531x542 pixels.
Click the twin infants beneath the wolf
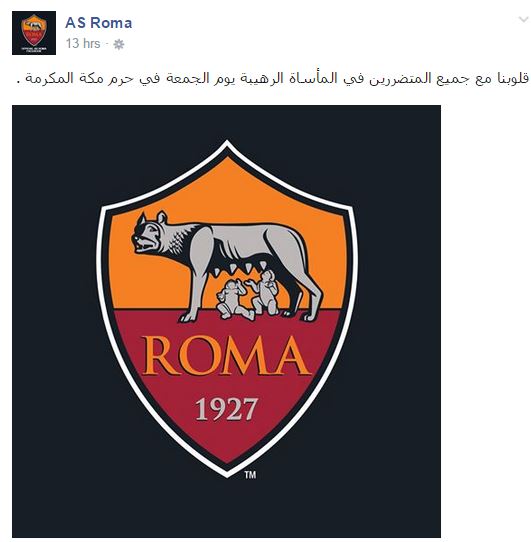point(248,295)
